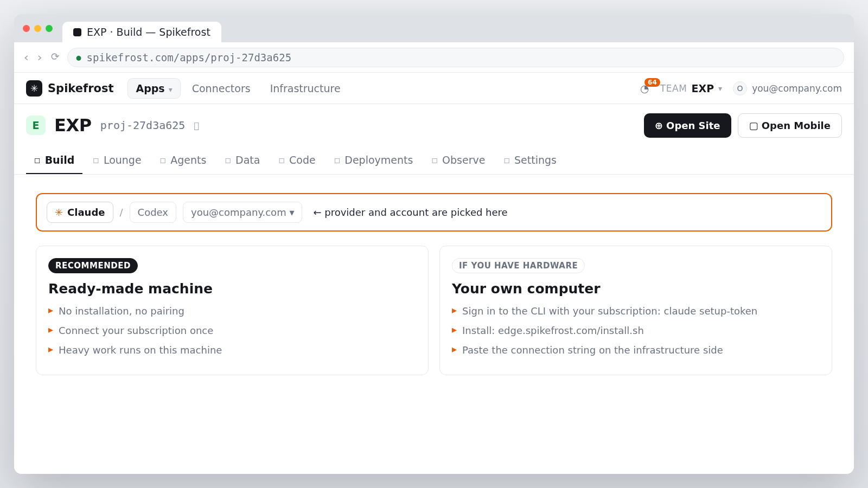Expand the TEAM EXP switcher

(x=691, y=88)
